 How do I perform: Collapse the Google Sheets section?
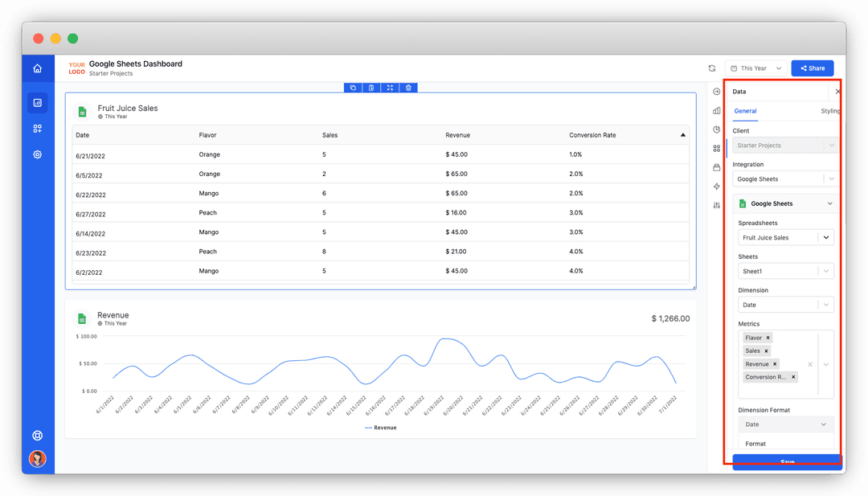click(x=829, y=203)
